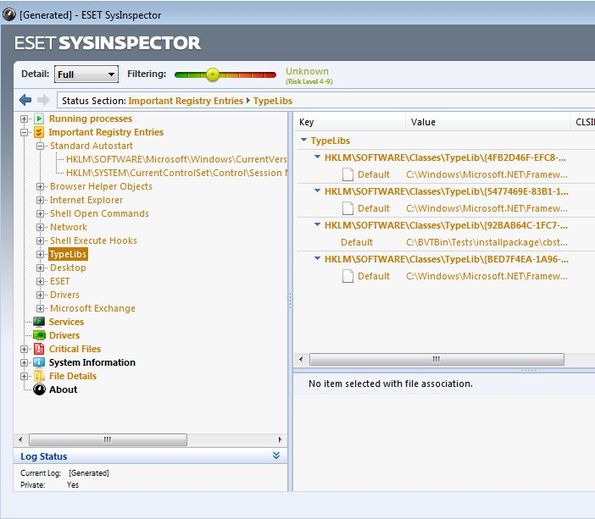Expand the Critical Files node

coord(24,349)
